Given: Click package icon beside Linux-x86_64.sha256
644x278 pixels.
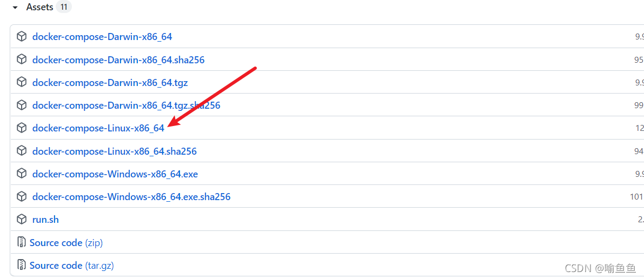Looking at the screenshot, I should point(21,151).
